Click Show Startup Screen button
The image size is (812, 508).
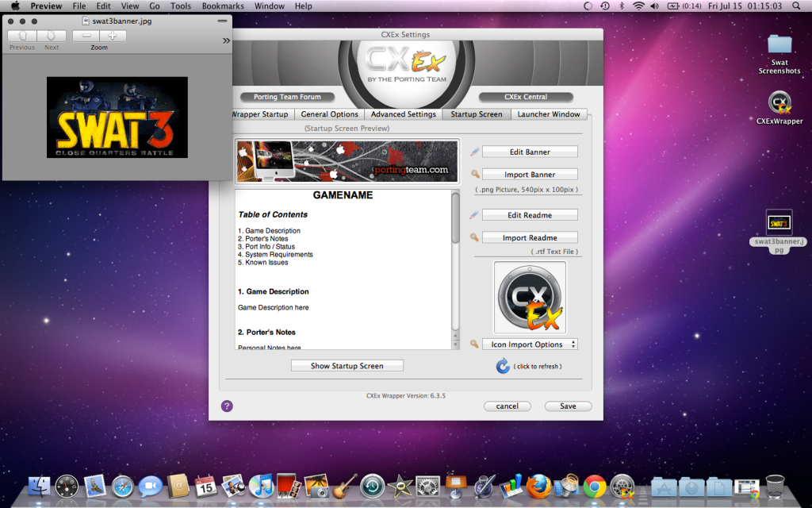point(347,366)
